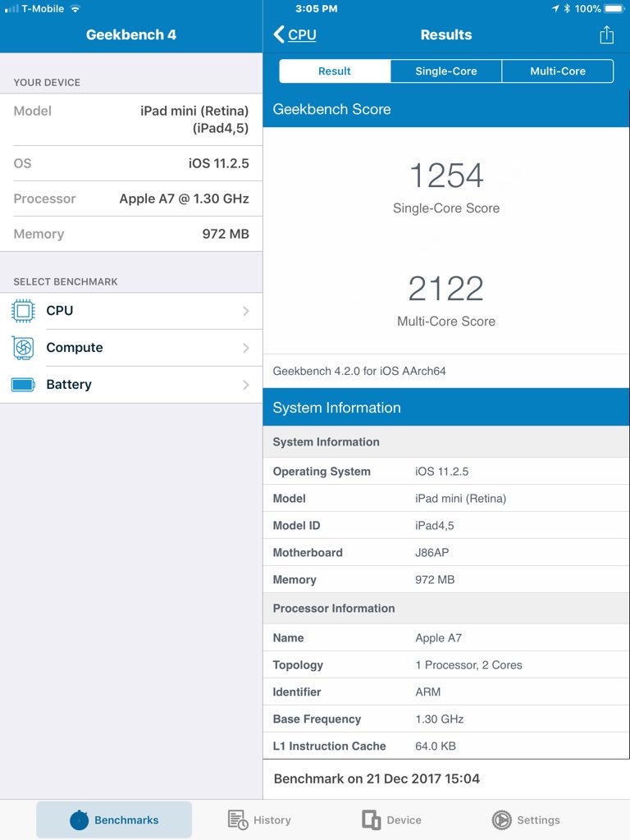Screen dimensions: 630x840
Task: Open the Settings bottom tab
Action: click(526, 819)
